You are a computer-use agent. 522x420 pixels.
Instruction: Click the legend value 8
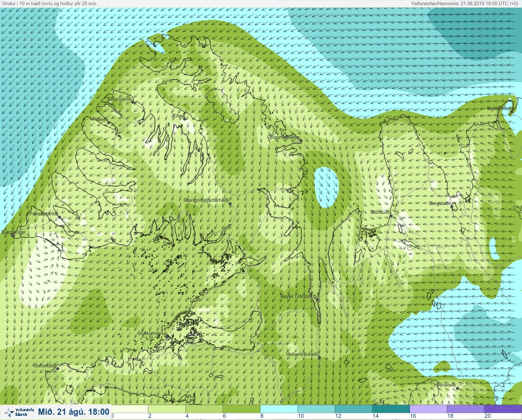pos(262,416)
